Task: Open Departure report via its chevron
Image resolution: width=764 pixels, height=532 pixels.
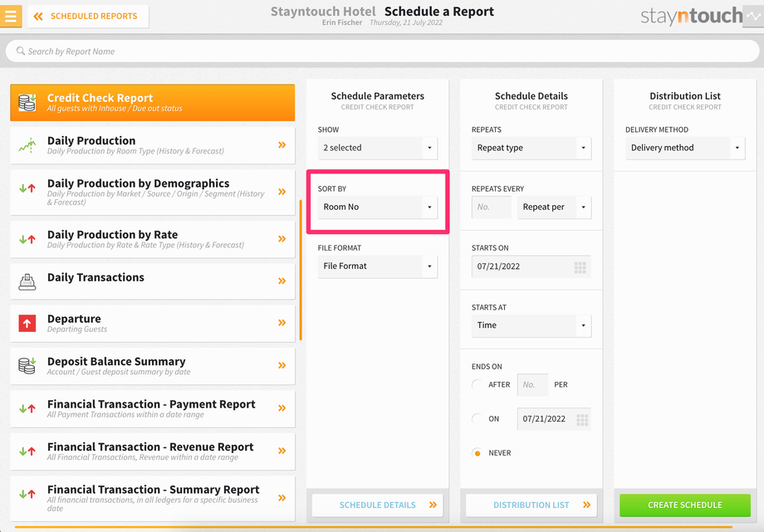Action: click(x=282, y=323)
